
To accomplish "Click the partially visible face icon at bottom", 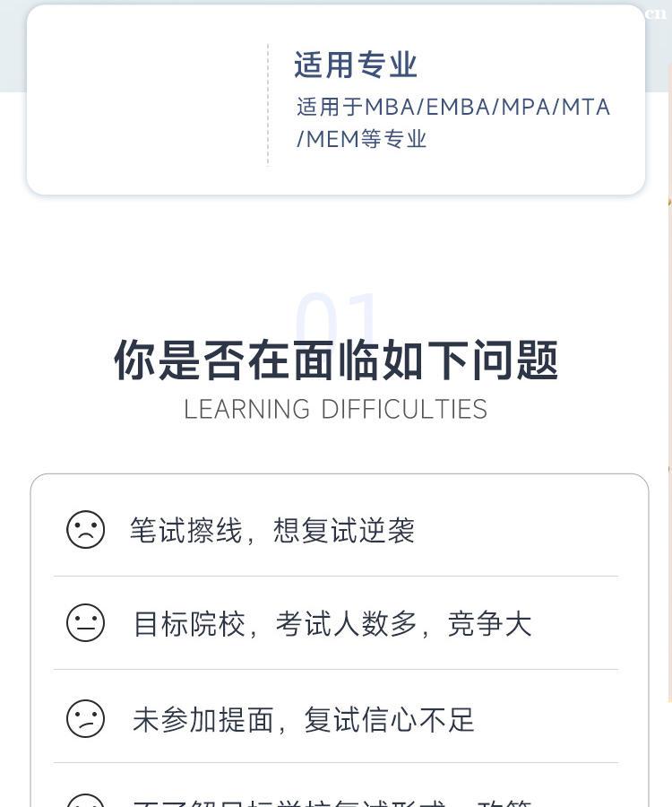I will (x=86, y=801).
